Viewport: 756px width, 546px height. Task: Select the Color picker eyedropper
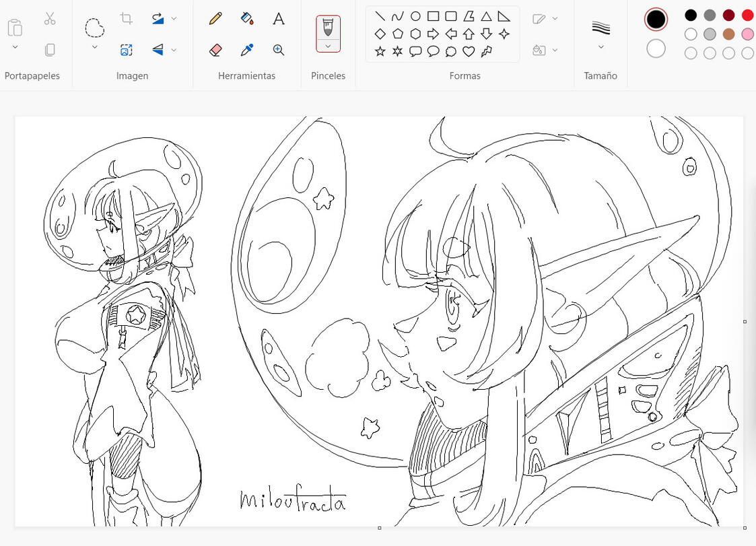point(247,50)
